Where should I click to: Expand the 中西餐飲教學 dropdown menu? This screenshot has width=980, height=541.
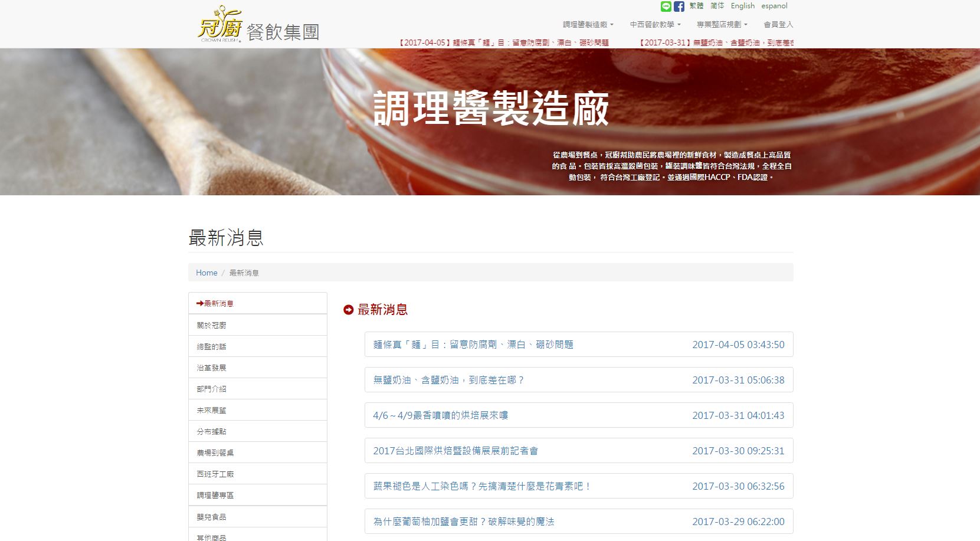[x=655, y=25]
